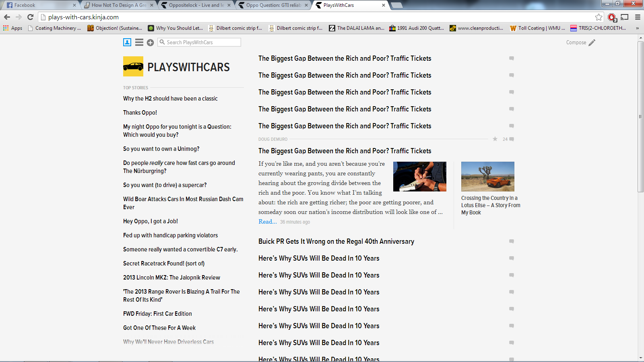This screenshot has height=362, width=644.
Task: Star the Doug DeMuro post
Action: [495, 139]
